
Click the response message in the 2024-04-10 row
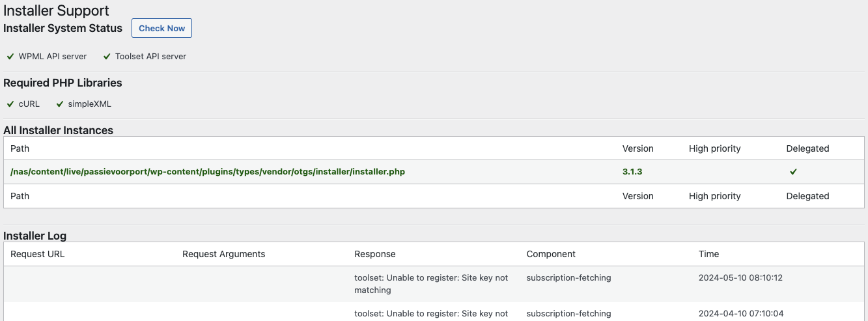(x=431, y=313)
